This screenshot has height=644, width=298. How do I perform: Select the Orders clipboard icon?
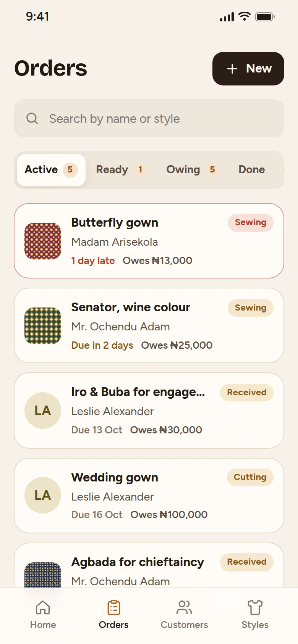(113, 607)
